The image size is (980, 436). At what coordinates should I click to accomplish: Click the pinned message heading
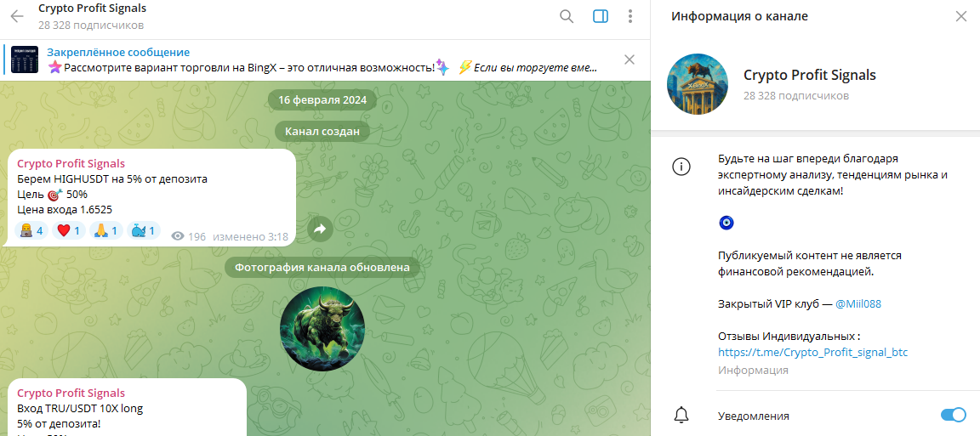point(118,53)
